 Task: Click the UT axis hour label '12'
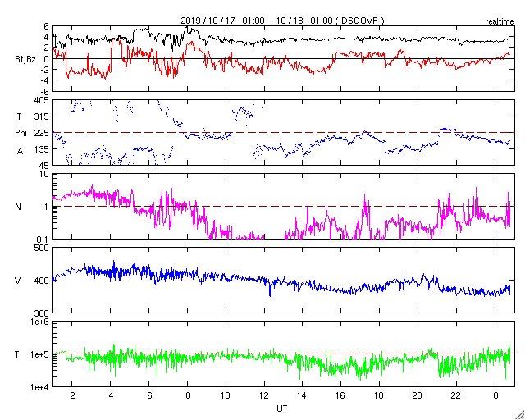(x=264, y=395)
